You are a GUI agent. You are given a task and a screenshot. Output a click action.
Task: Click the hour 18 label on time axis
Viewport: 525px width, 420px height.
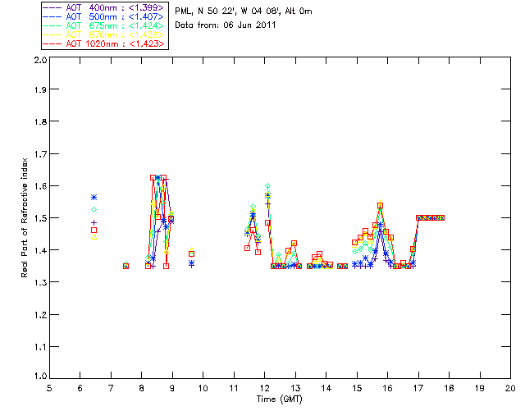click(x=449, y=388)
